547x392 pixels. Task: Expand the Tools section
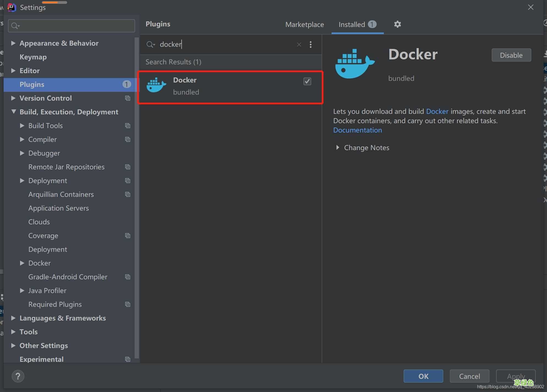[x=13, y=332]
